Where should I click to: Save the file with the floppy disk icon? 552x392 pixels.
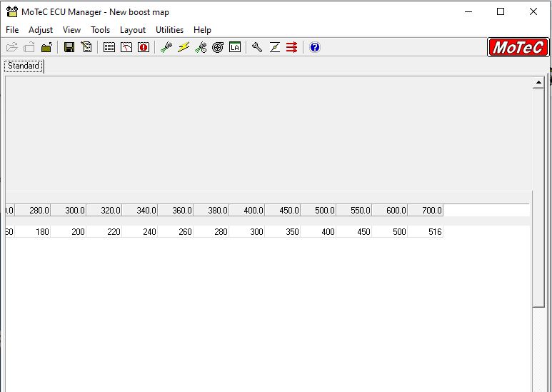pyautogui.click(x=69, y=47)
